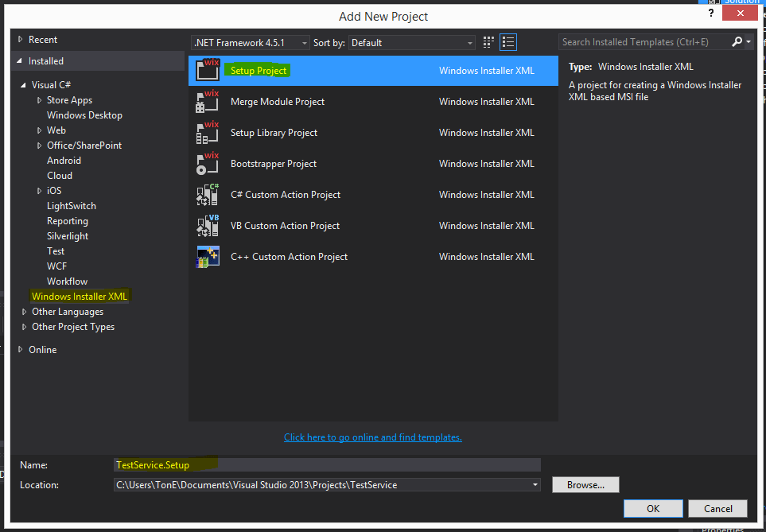The image size is (766, 532).
Task: Switch templates to small icons view
Action: [x=488, y=41]
